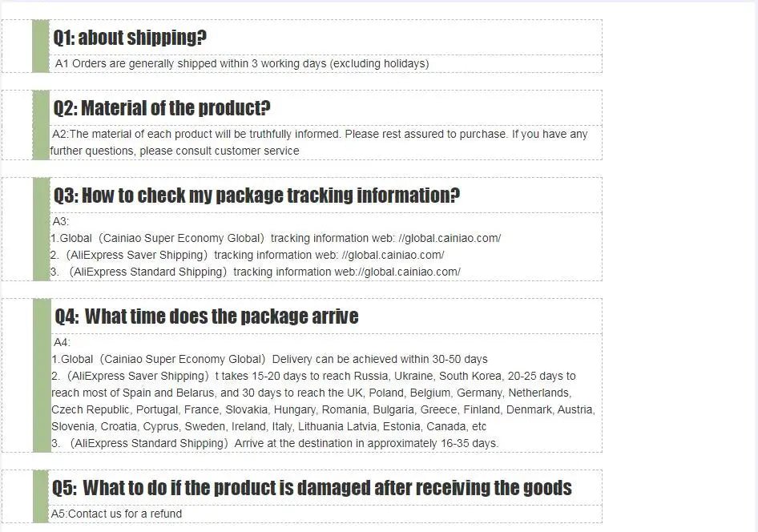Open the AliExpress Saver Shipping tracking link
Viewport: 758px width, 532px height.
coord(393,255)
